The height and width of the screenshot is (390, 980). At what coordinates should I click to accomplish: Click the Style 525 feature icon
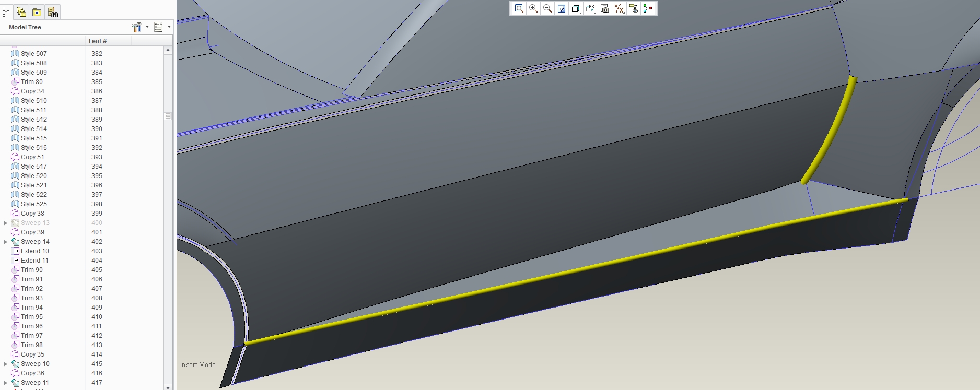(x=15, y=204)
